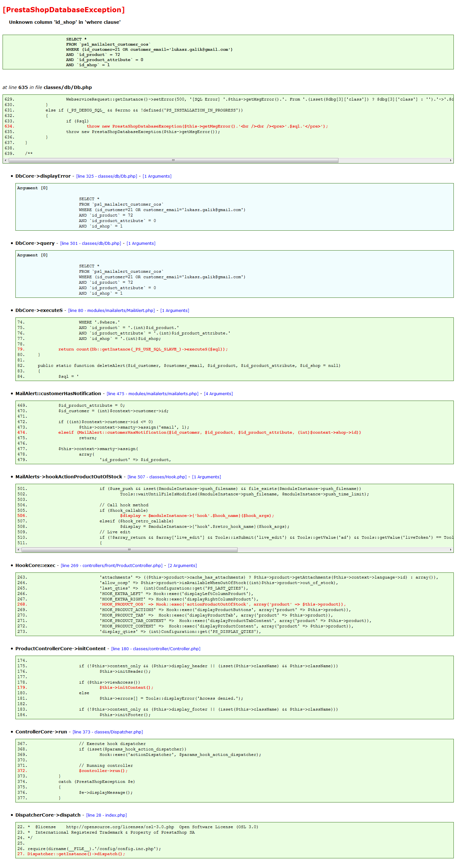Click line 473 "smarty->assign('email', 1)"

[x=134, y=427]
